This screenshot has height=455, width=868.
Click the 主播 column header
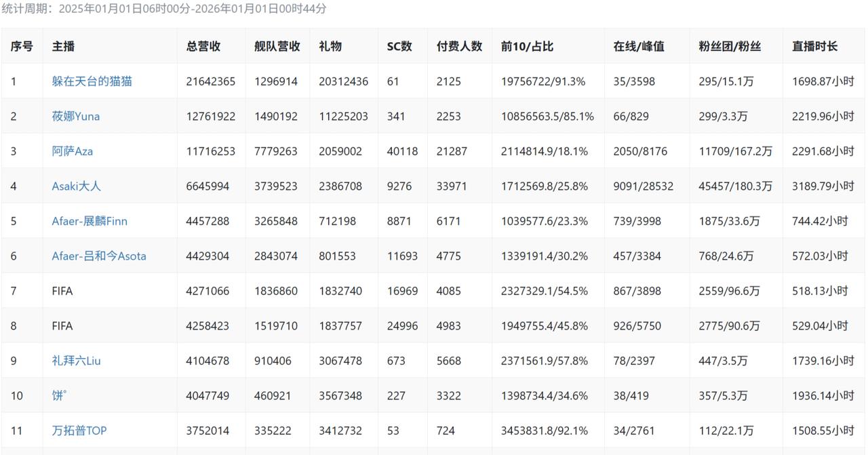[63, 47]
